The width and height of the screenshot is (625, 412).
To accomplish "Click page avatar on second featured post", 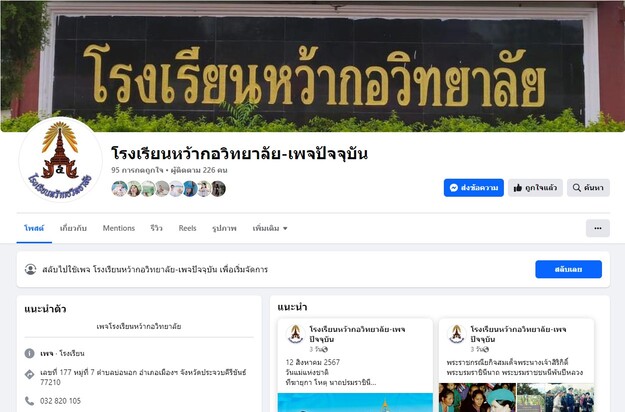I will [x=456, y=334].
